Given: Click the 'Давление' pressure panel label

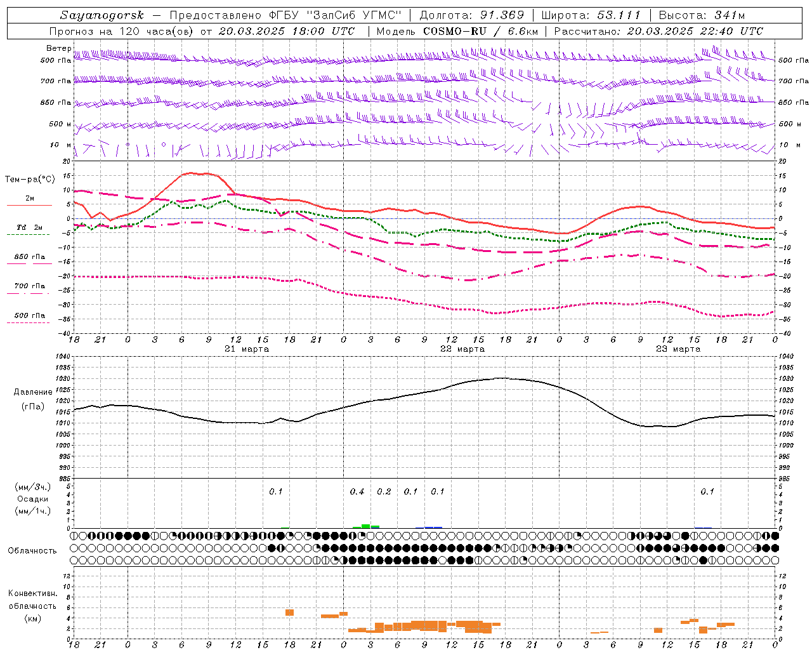Looking at the screenshot, I should pos(33,392).
